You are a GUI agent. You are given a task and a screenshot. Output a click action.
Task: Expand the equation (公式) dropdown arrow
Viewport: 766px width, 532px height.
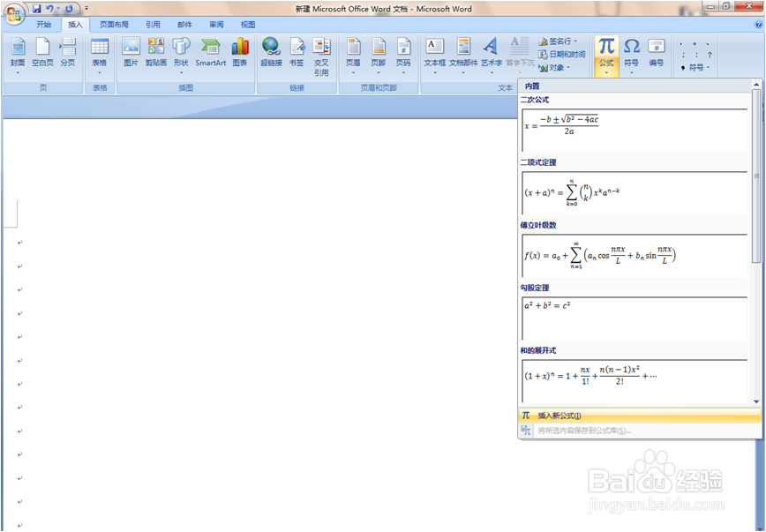tap(607, 73)
